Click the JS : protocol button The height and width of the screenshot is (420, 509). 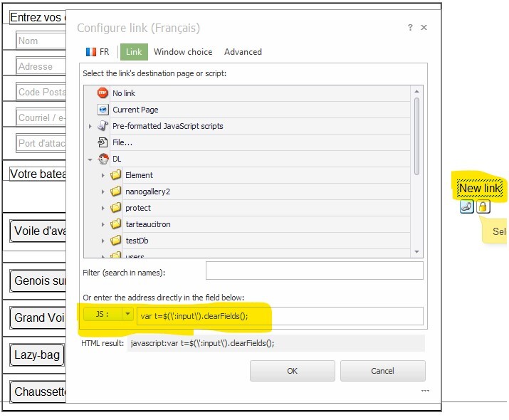(103, 314)
